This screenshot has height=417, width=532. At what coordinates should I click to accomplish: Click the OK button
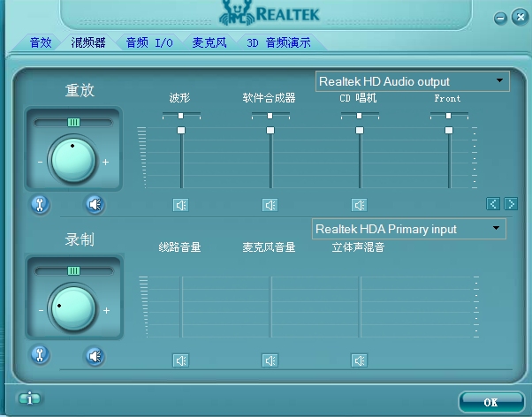coord(490,402)
